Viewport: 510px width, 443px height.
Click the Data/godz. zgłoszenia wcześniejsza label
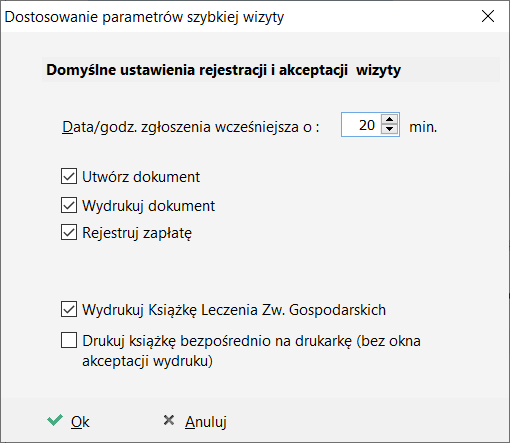[191, 127]
